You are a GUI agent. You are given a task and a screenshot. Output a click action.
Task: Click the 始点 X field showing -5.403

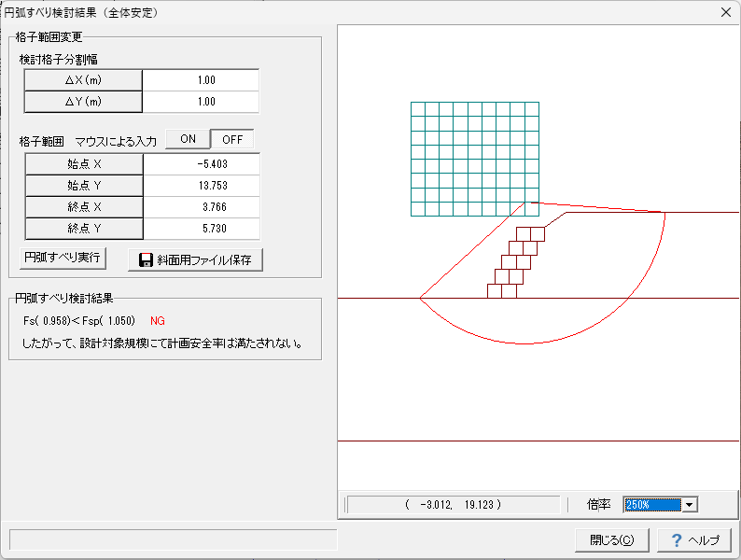coord(201,164)
